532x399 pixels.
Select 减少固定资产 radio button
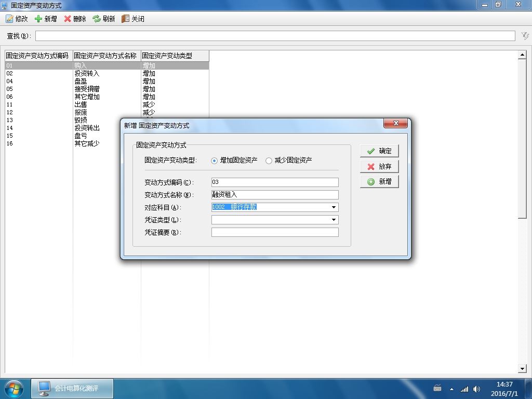[x=269, y=161]
